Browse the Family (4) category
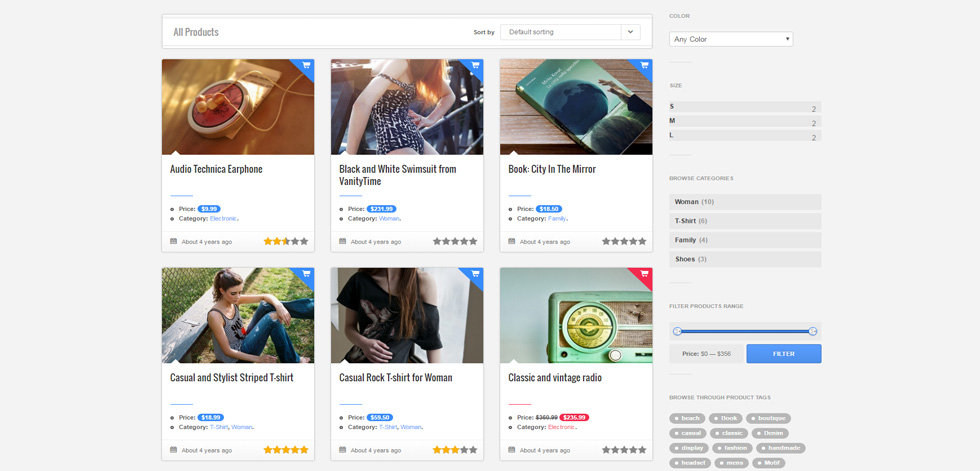The image size is (980, 471). (x=745, y=240)
